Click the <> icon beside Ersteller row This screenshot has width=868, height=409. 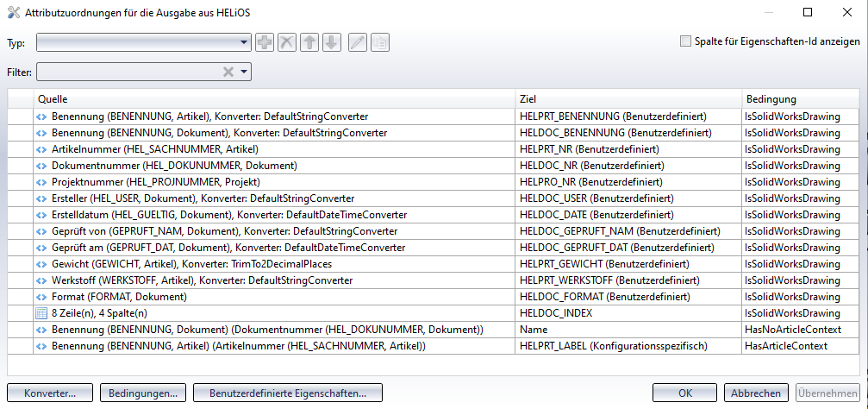pos(41,198)
